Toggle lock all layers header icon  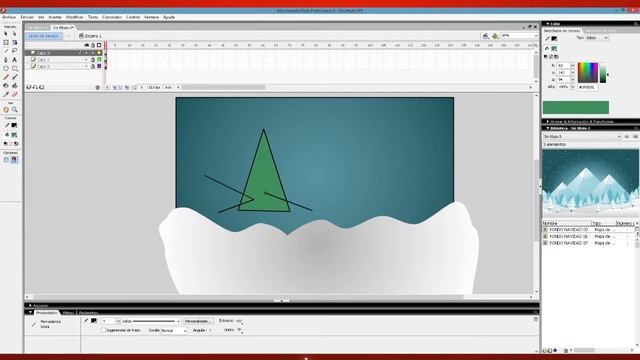click(93, 45)
